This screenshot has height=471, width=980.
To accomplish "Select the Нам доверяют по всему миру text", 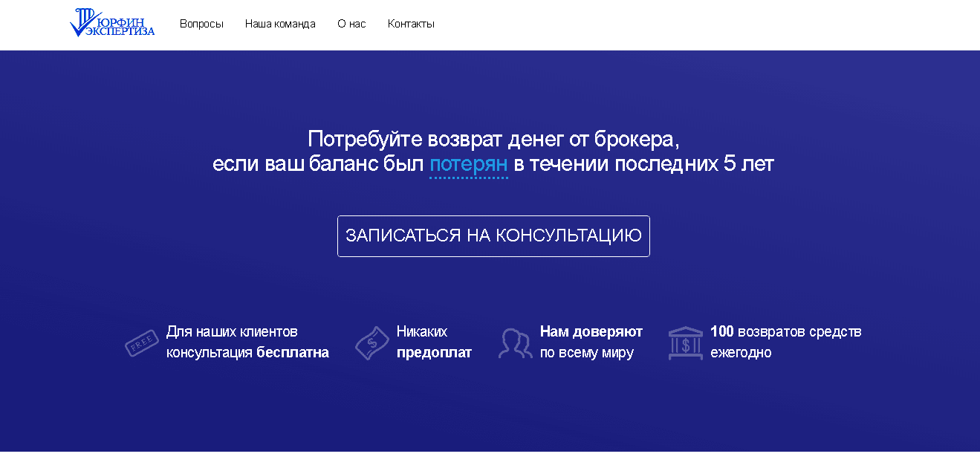I will point(591,342).
